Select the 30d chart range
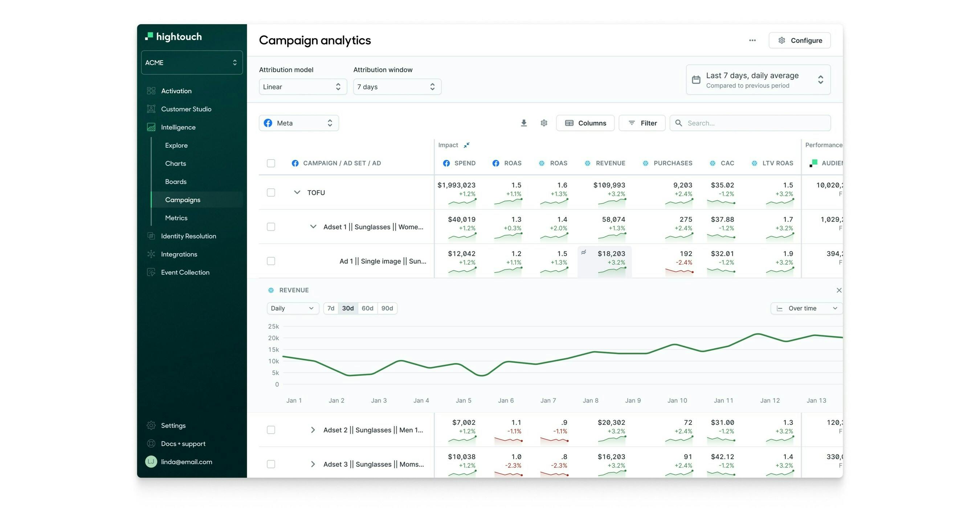 tap(348, 308)
